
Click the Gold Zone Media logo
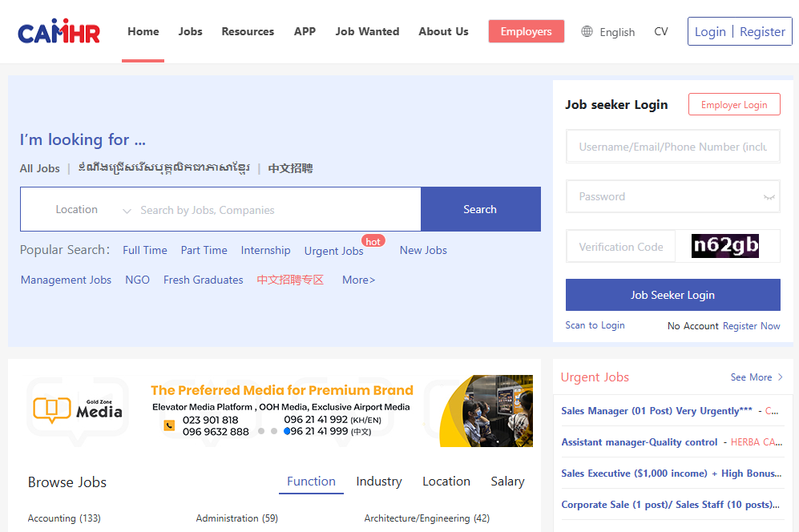pos(78,410)
